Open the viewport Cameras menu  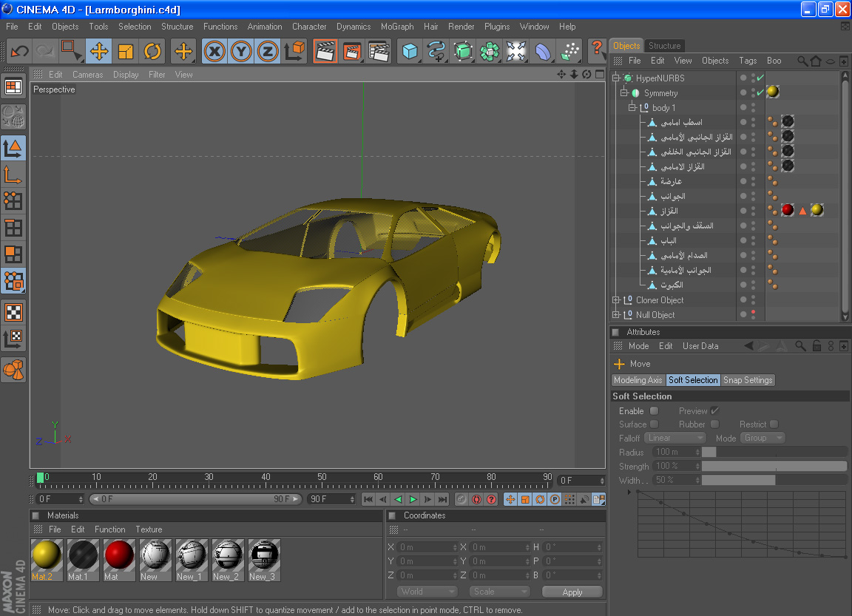click(87, 75)
